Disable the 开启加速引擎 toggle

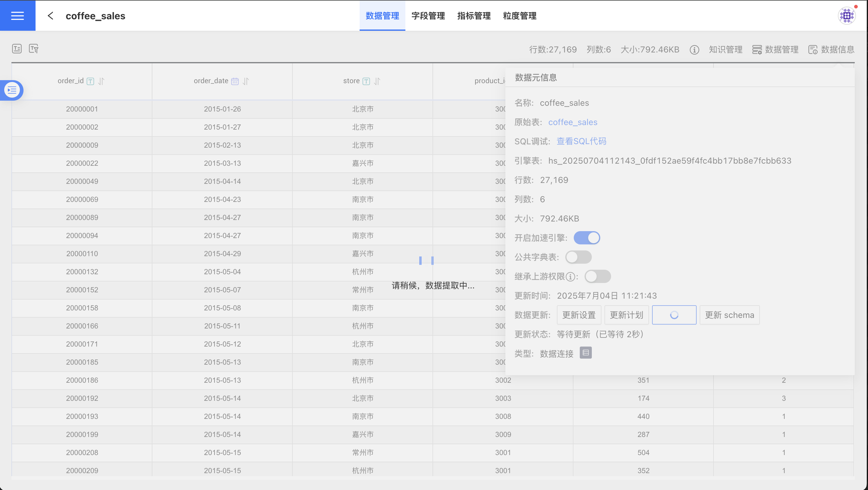click(x=587, y=238)
